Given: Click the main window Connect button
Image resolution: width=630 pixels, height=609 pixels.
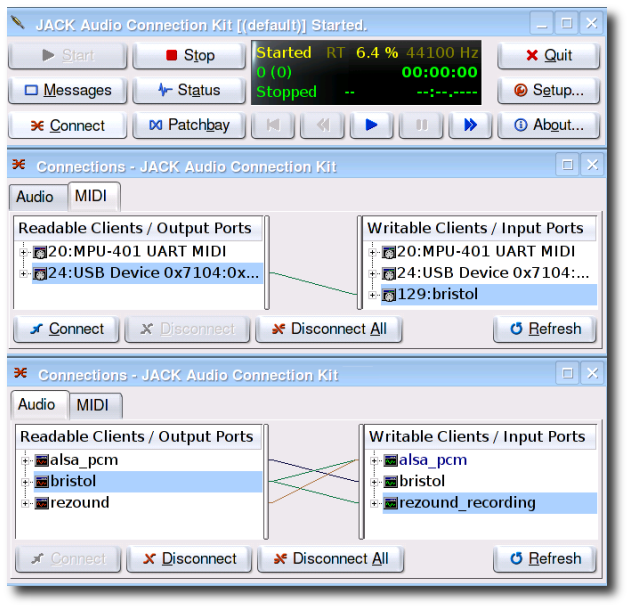Looking at the screenshot, I should click(68, 125).
